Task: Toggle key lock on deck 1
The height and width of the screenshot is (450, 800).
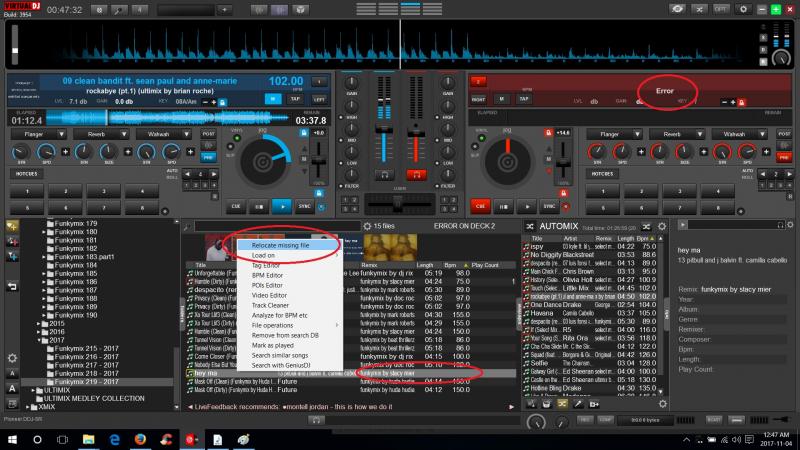Action: pos(222,103)
